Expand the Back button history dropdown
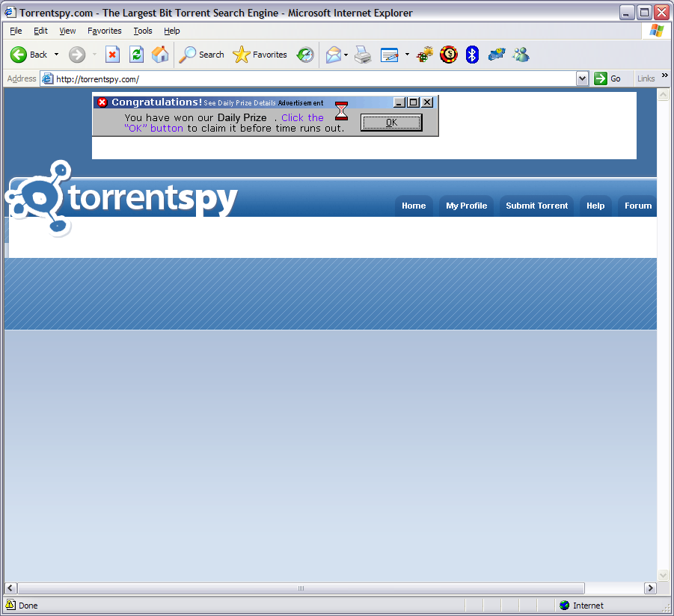This screenshot has width=674, height=616. coord(56,55)
